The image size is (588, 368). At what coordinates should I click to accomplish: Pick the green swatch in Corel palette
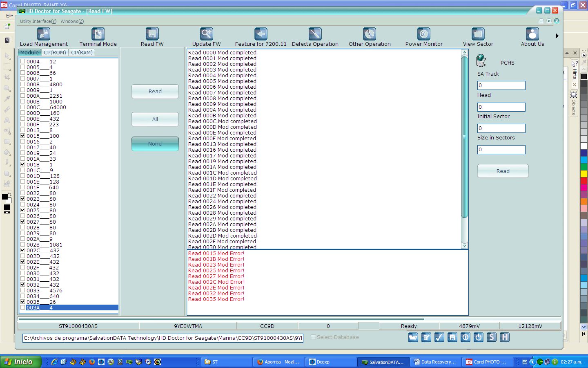(x=584, y=167)
